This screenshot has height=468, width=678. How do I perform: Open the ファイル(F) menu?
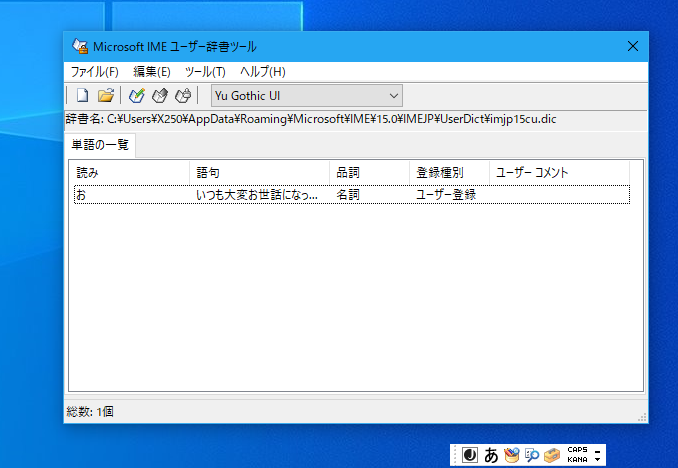(x=95, y=72)
